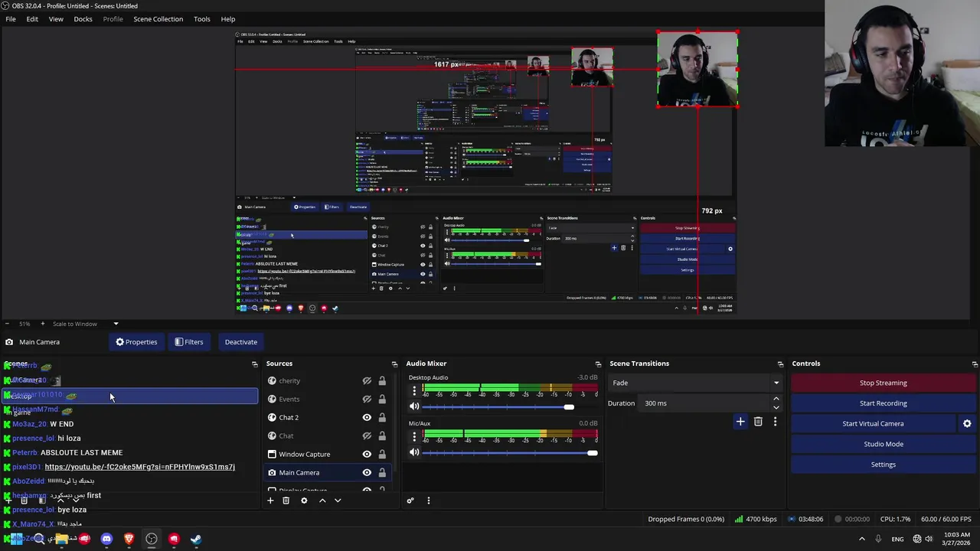Open Mic/Aux three-dot options
Viewport: 980px width, 551px height.
click(414, 436)
